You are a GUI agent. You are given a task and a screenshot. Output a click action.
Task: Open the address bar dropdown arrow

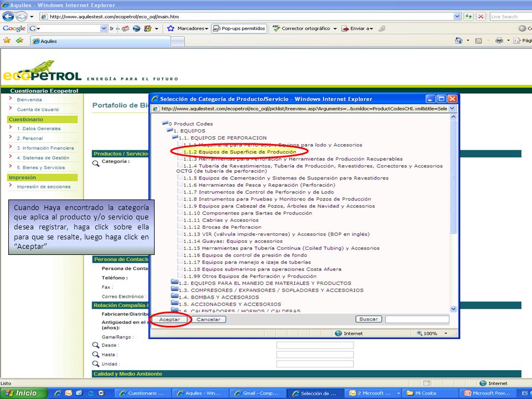457,16
